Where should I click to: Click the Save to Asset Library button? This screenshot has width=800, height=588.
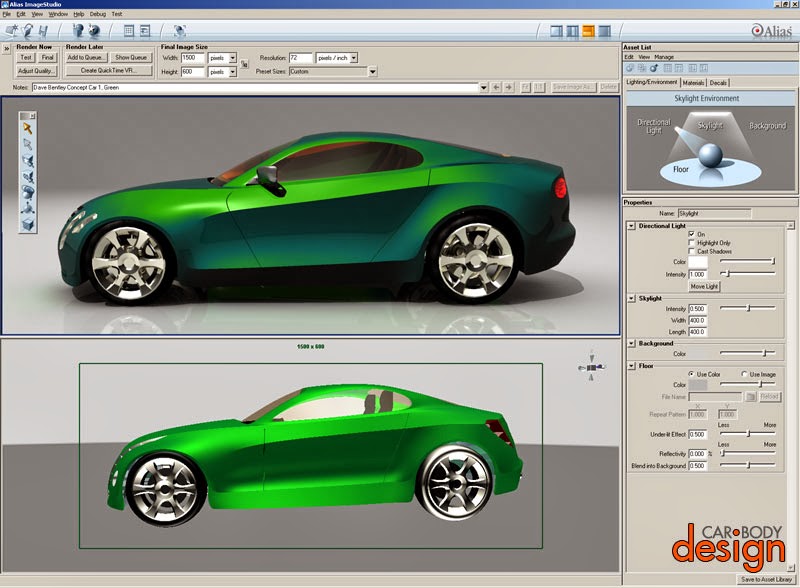766,579
